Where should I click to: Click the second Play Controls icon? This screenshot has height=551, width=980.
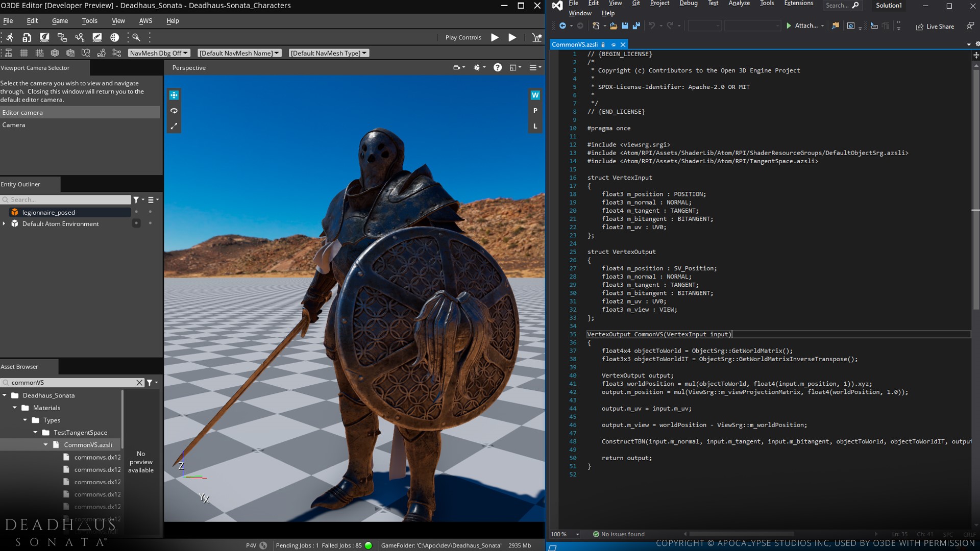point(512,37)
